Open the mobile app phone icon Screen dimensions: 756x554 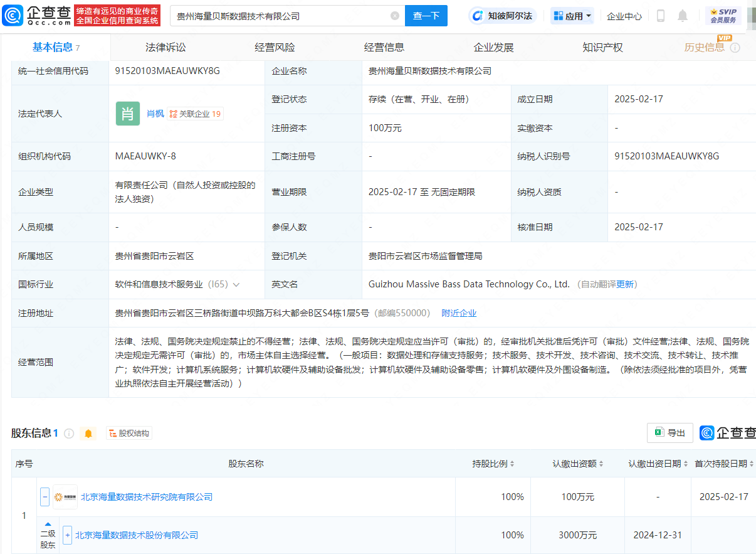(x=660, y=16)
